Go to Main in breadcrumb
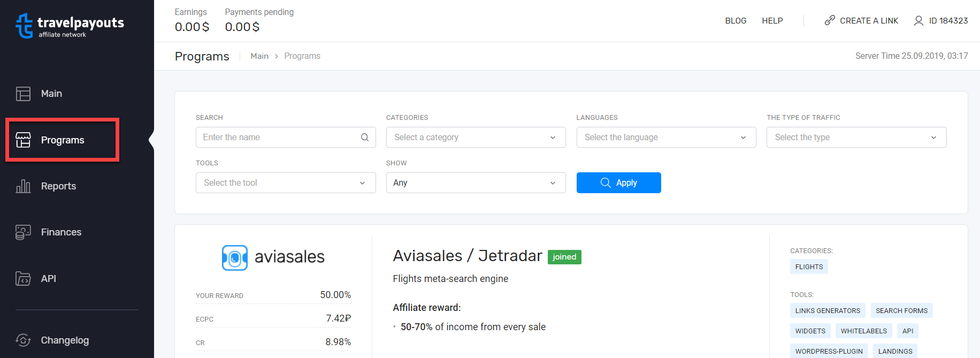The image size is (980, 358). tap(259, 56)
